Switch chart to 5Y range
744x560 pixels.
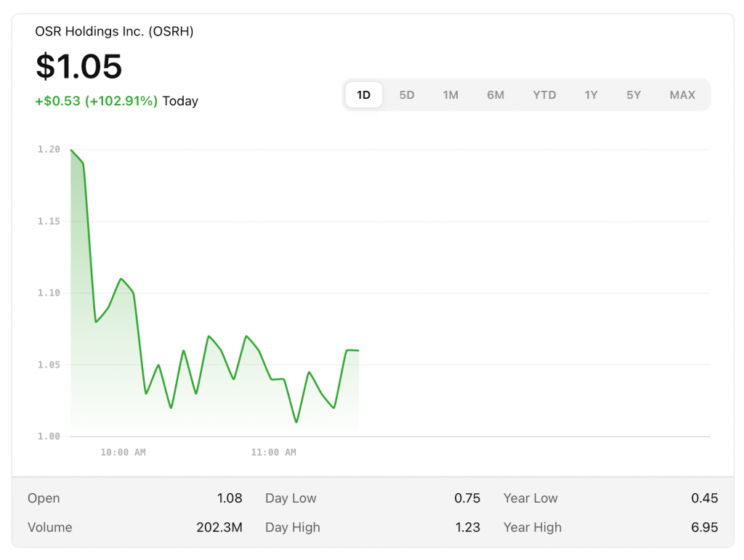tap(634, 95)
